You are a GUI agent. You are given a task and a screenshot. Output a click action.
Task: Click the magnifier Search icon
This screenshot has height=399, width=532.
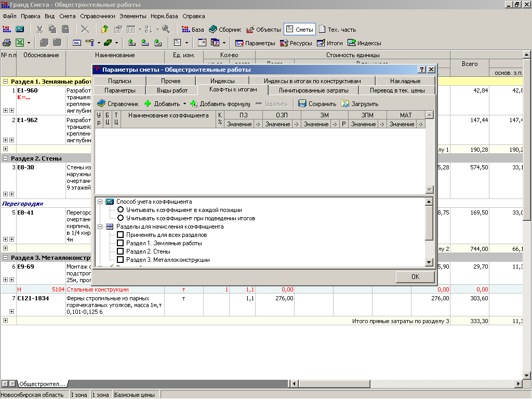click(x=166, y=29)
